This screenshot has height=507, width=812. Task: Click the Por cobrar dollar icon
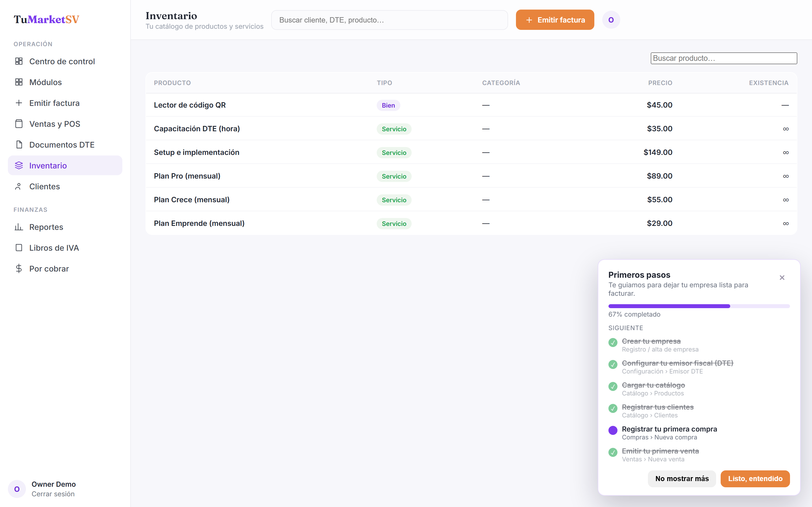coord(19,269)
